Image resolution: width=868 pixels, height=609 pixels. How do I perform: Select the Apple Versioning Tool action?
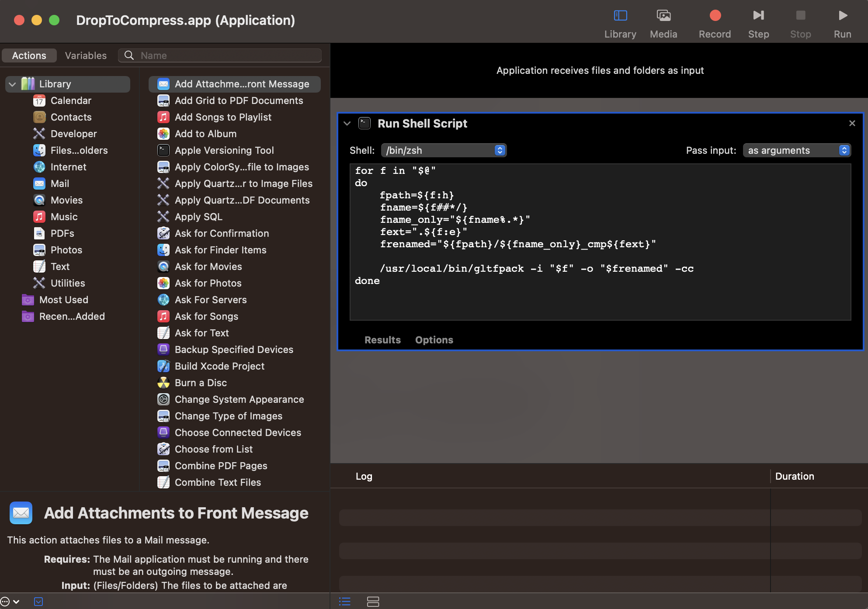224,150
